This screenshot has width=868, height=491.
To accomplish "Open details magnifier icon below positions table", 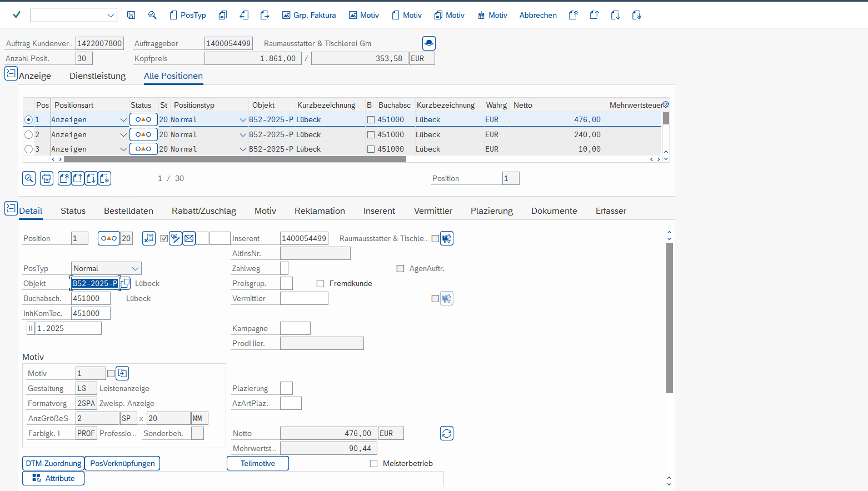I will tap(29, 178).
